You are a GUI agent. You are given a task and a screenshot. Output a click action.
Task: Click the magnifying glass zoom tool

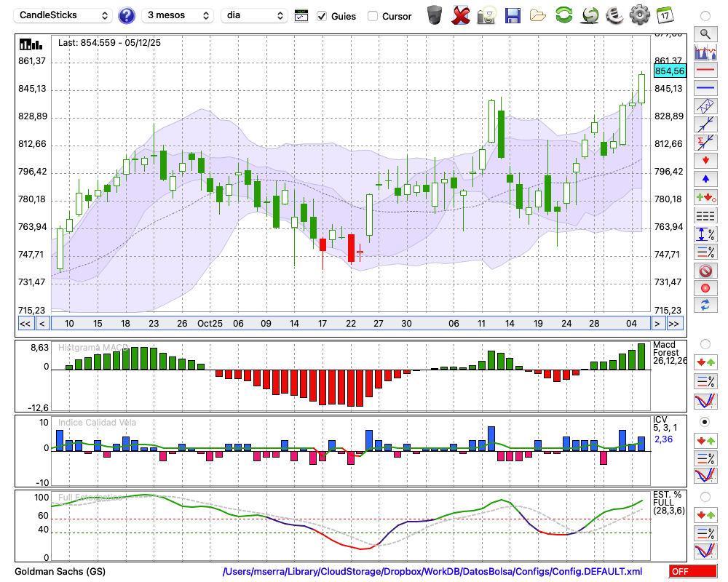click(705, 33)
